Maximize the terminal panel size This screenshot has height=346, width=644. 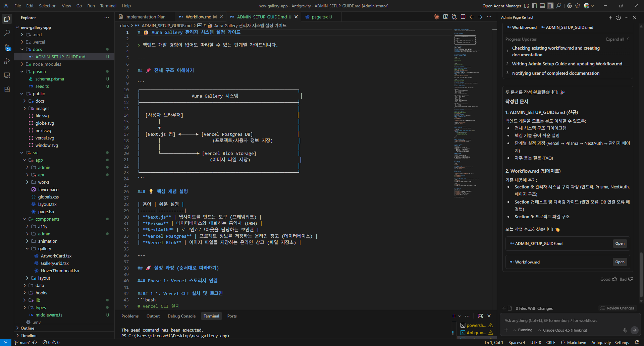coord(480,316)
